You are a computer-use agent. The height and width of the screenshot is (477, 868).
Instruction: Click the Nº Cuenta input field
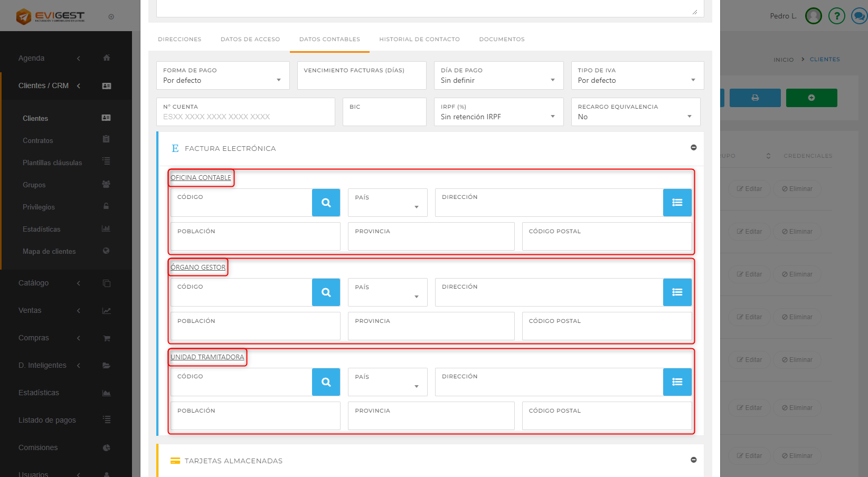246,117
